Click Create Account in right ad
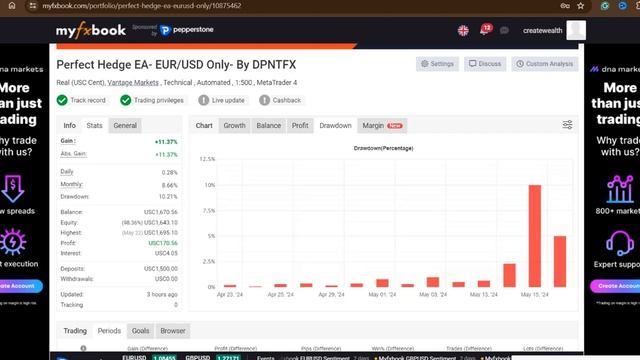The height and width of the screenshot is (360, 640). pos(616,286)
